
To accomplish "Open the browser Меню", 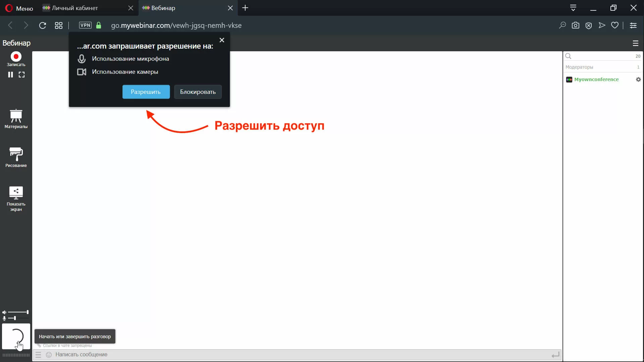I will [x=18, y=8].
